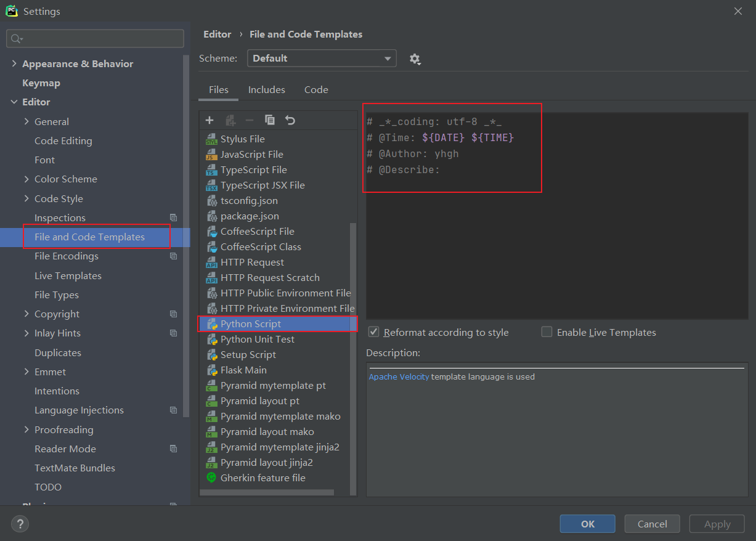Click the help question mark icon
This screenshot has width=756, height=541.
pyautogui.click(x=20, y=524)
